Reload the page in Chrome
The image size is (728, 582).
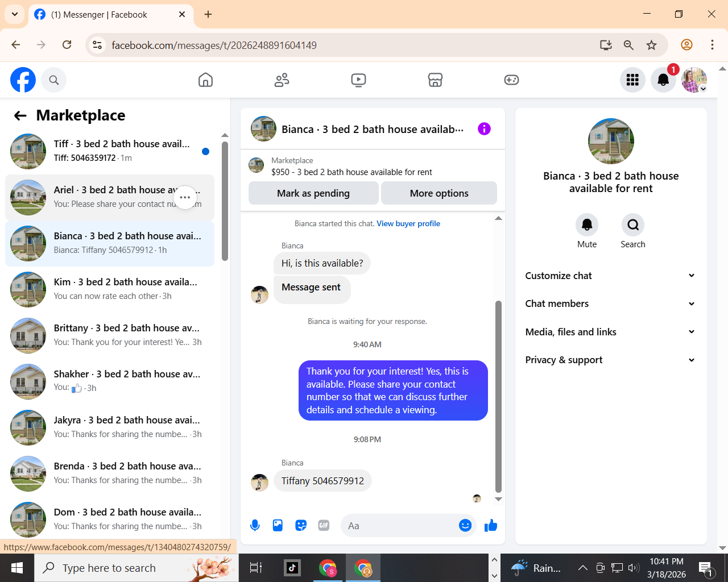coord(67,45)
